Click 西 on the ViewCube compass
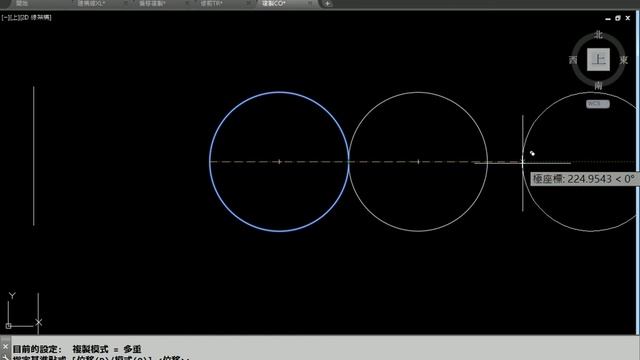This screenshot has height=360, width=640. pos(573,60)
